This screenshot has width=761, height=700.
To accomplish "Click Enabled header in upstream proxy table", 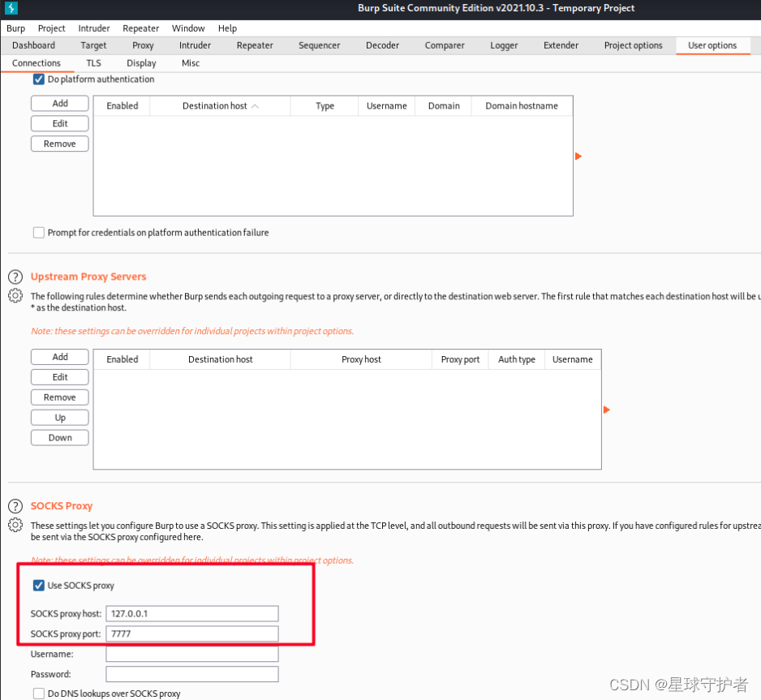I will (123, 359).
